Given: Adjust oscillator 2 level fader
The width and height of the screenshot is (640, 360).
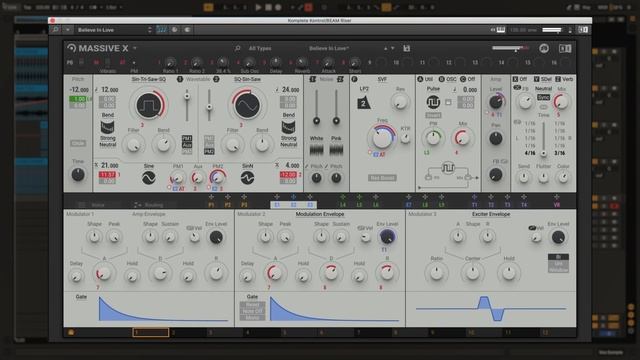Looking at the screenshot, I should point(209,107).
